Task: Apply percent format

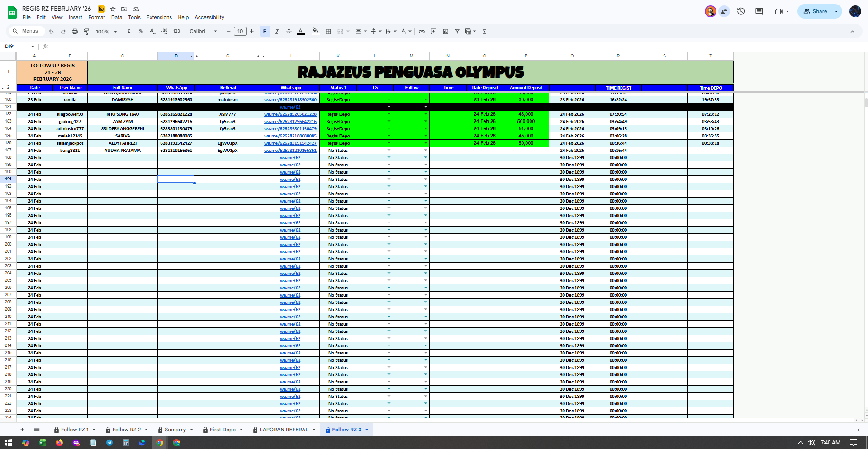Action: 141,31
